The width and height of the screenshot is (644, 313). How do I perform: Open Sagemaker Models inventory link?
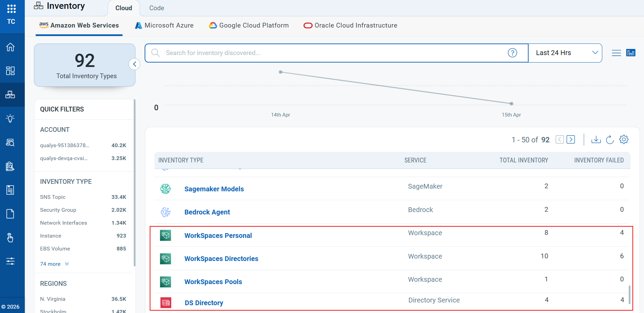click(x=214, y=189)
